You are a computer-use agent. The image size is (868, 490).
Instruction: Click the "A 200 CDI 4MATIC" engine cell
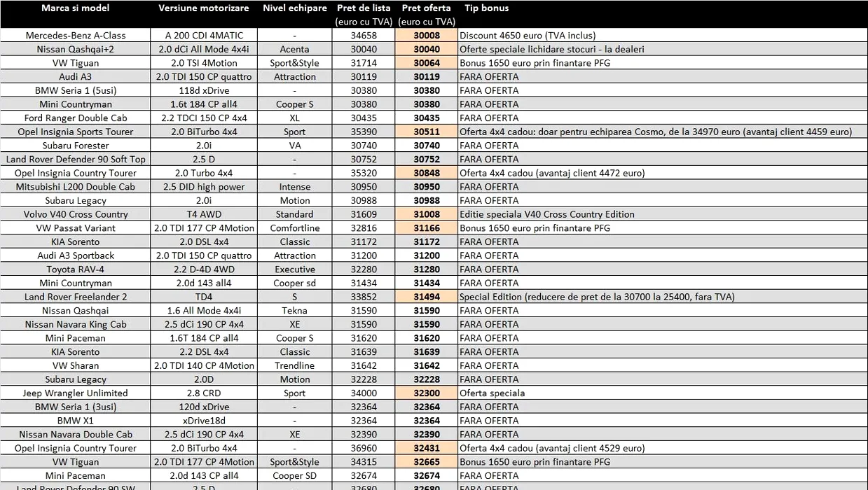tap(204, 36)
